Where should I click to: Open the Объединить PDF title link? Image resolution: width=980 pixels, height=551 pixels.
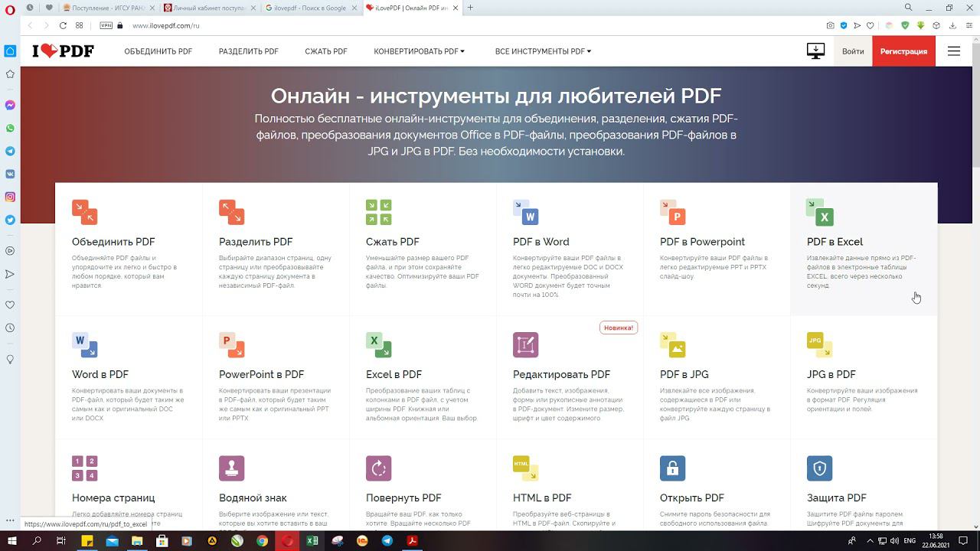point(113,242)
